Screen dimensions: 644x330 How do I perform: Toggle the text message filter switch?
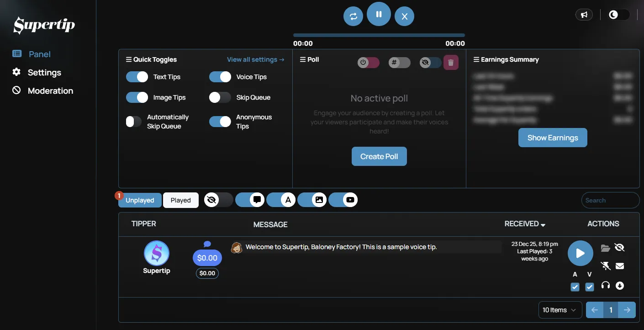[x=250, y=200]
